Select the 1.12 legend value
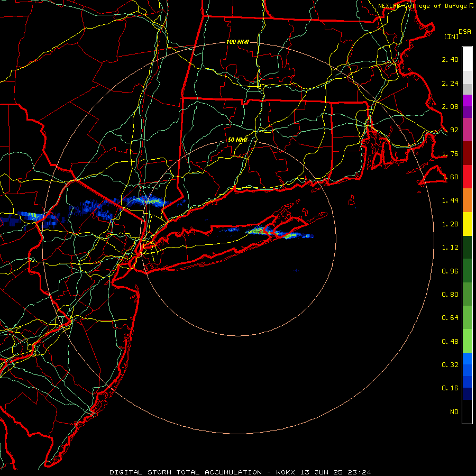The width and height of the screenshot is (476, 476). point(450,248)
